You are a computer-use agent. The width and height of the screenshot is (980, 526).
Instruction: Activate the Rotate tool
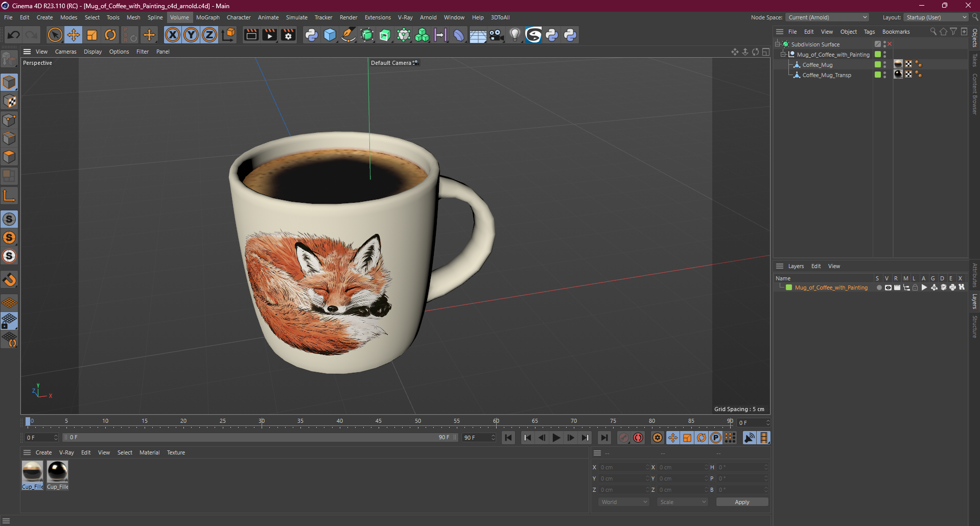(110, 35)
